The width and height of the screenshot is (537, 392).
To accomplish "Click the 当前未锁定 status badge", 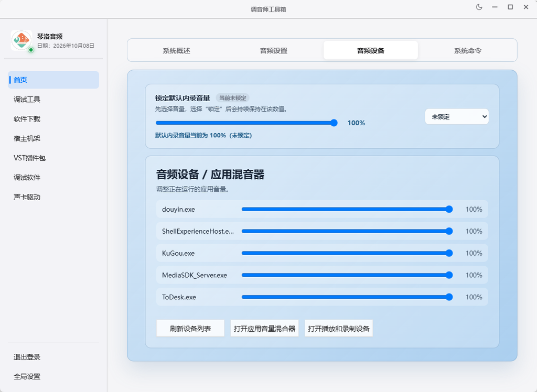I will (x=232, y=98).
